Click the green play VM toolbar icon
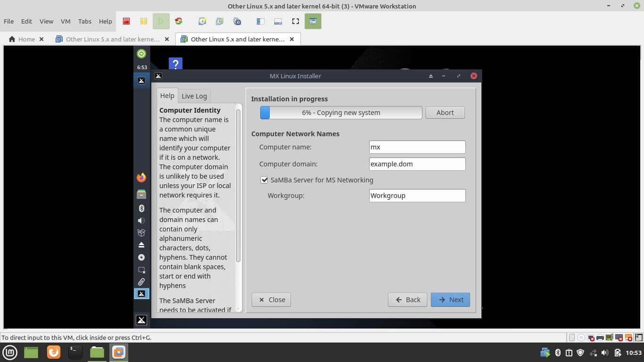This screenshot has width=644, height=362. 161,21
